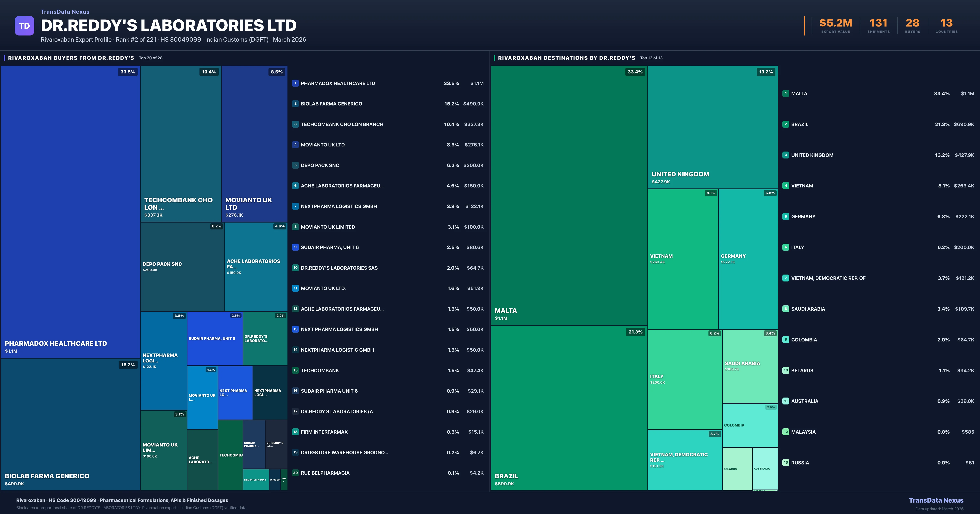Click badge 10 beside DR.REDDY'S LABORATORIES SAS
The width and height of the screenshot is (980, 514).
pyautogui.click(x=295, y=268)
